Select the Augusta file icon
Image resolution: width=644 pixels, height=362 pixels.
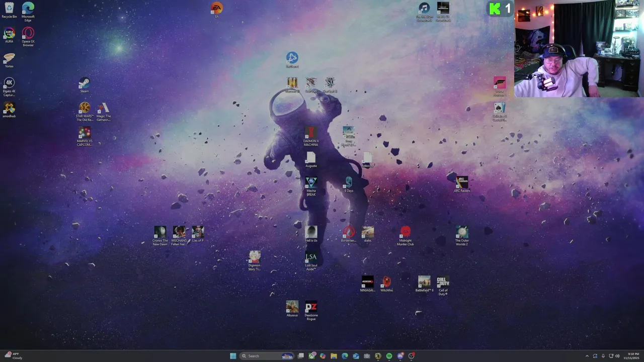311,160
